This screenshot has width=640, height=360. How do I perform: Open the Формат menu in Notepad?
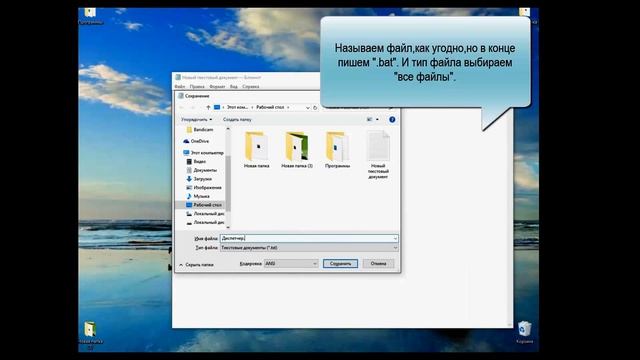[x=217, y=87]
